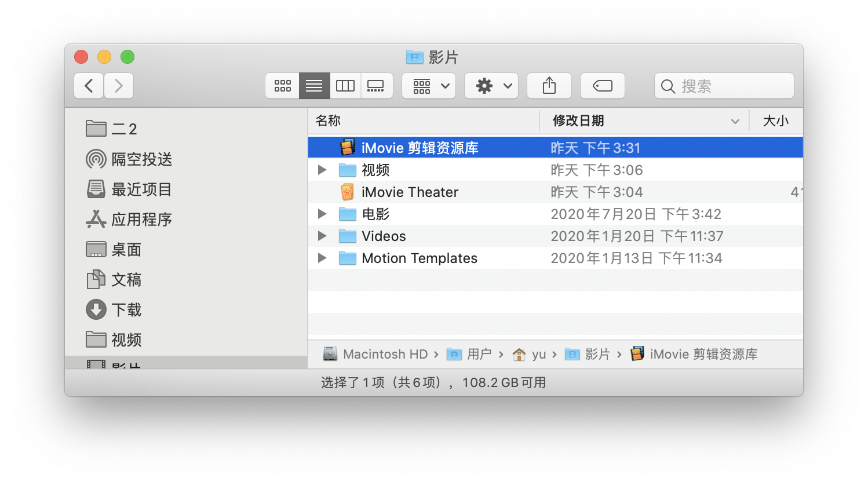Click the iMovie 剪辑资源库 file name
The width and height of the screenshot is (868, 482).
point(420,148)
